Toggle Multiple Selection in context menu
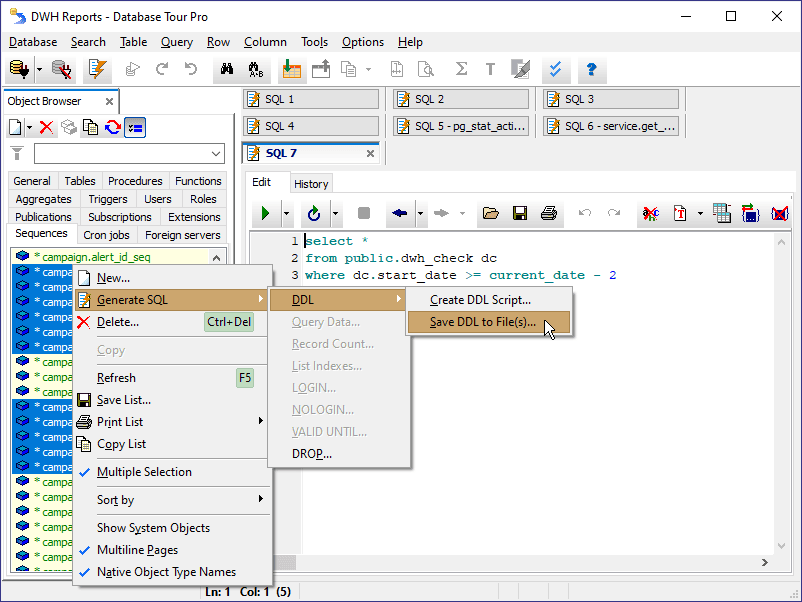This screenshot has width=802, height=602. pos(144,472)
